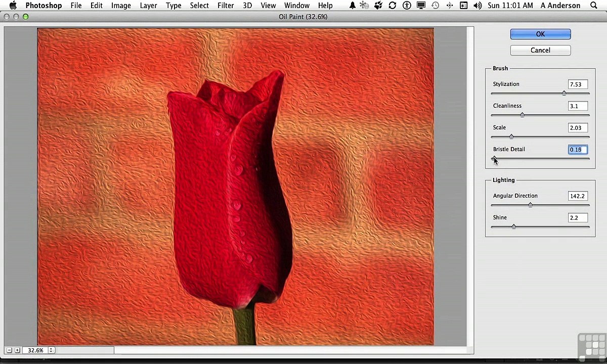The image size is (607, 364).
Task: Click the snowflake-like menu bar icon next to bell
Action: [x=364, y=6]
